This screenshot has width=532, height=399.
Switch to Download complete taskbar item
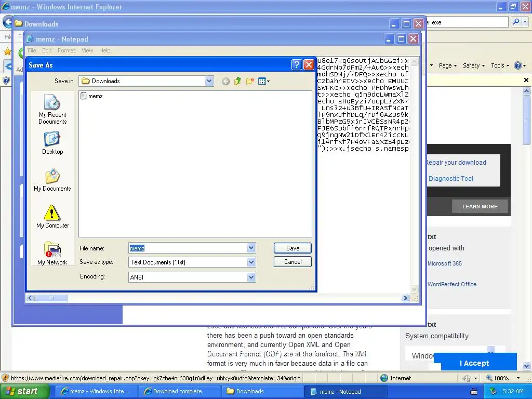coord(179,392)
